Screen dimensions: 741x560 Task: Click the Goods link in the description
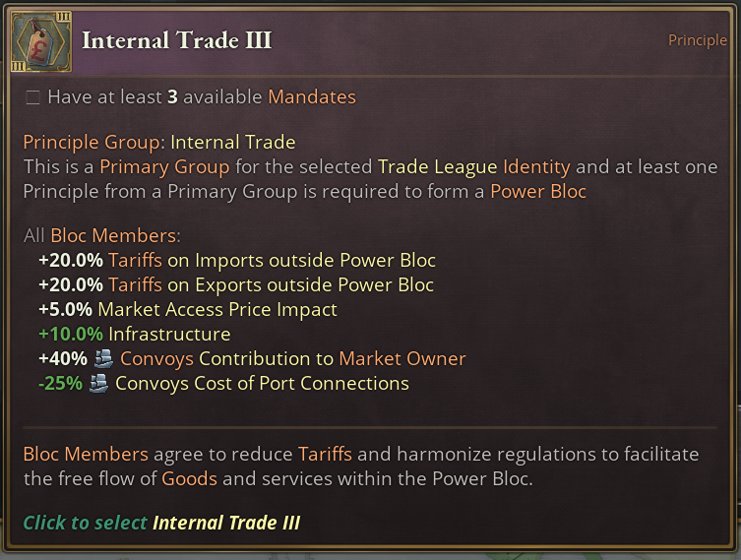(x=189, y=479)
